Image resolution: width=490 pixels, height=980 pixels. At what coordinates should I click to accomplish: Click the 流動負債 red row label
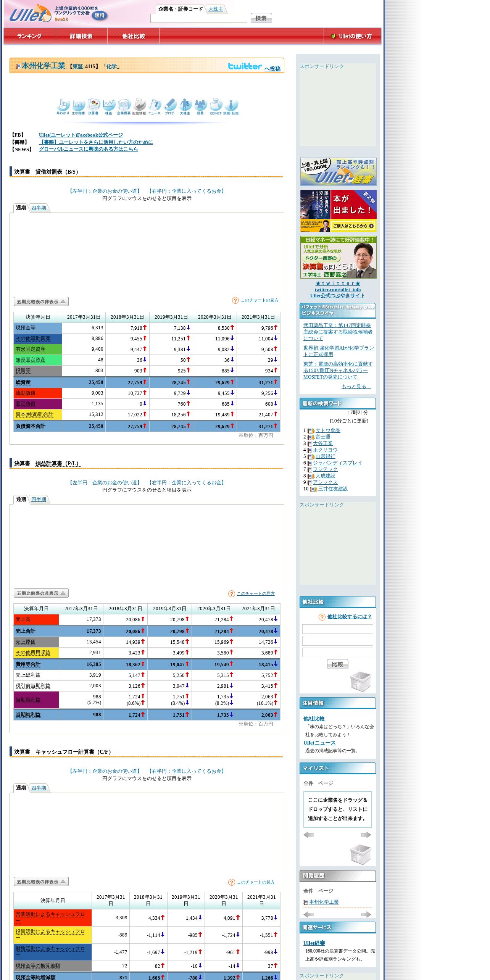tap(38, 393)
